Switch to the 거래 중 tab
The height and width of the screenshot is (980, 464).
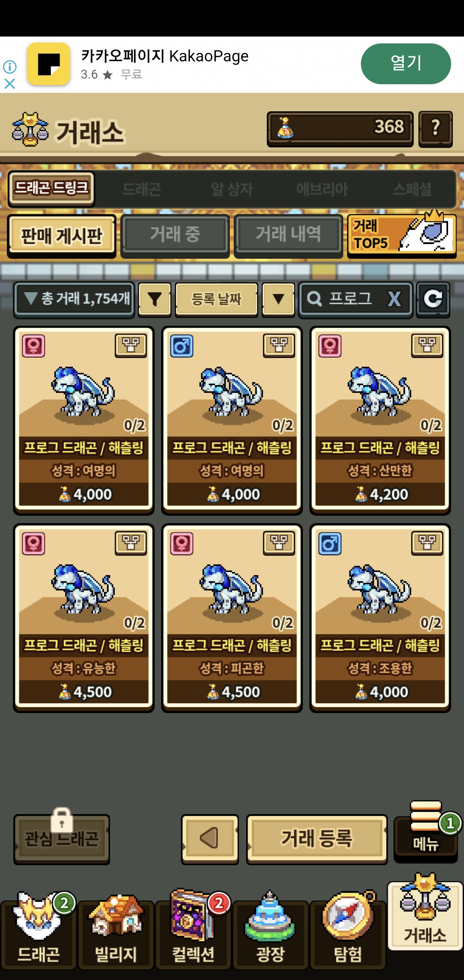(x=175, y=235)
